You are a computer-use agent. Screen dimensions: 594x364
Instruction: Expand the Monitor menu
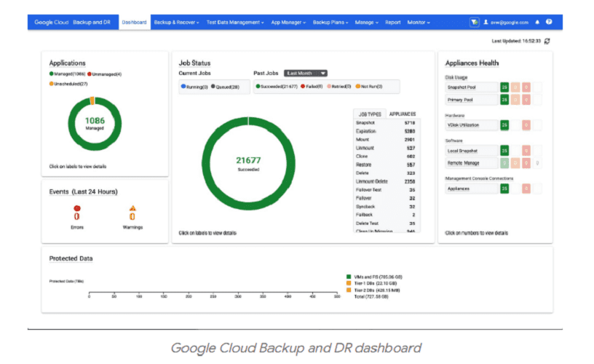click(419, 23)
